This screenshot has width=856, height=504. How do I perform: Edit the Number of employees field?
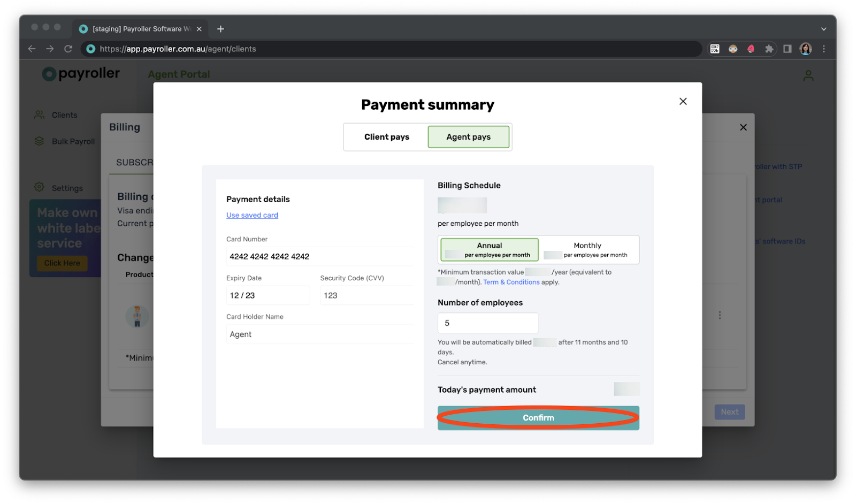point(488,323)
